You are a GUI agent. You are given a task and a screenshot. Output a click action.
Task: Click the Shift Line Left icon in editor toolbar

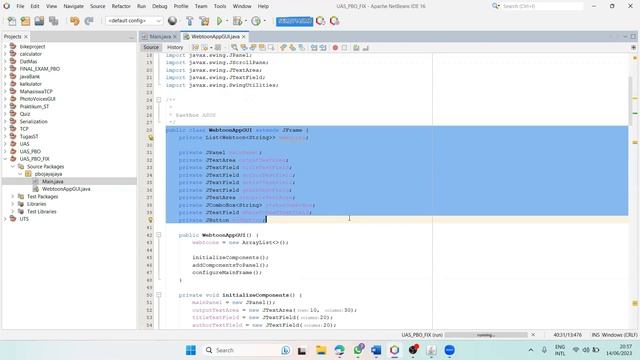(314, 48)
